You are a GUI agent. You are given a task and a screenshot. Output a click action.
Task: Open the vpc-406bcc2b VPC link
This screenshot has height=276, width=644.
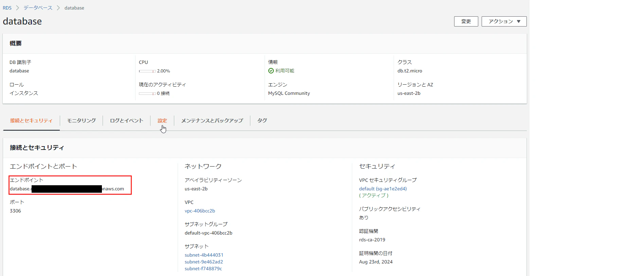[200, 211]
